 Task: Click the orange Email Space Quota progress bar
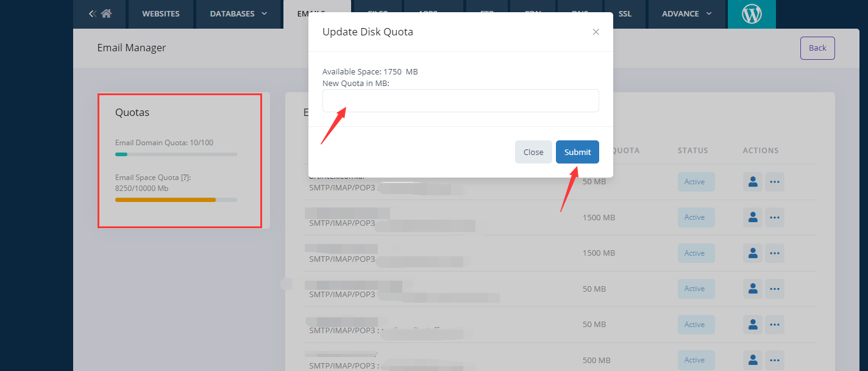[x=165, y=200]
